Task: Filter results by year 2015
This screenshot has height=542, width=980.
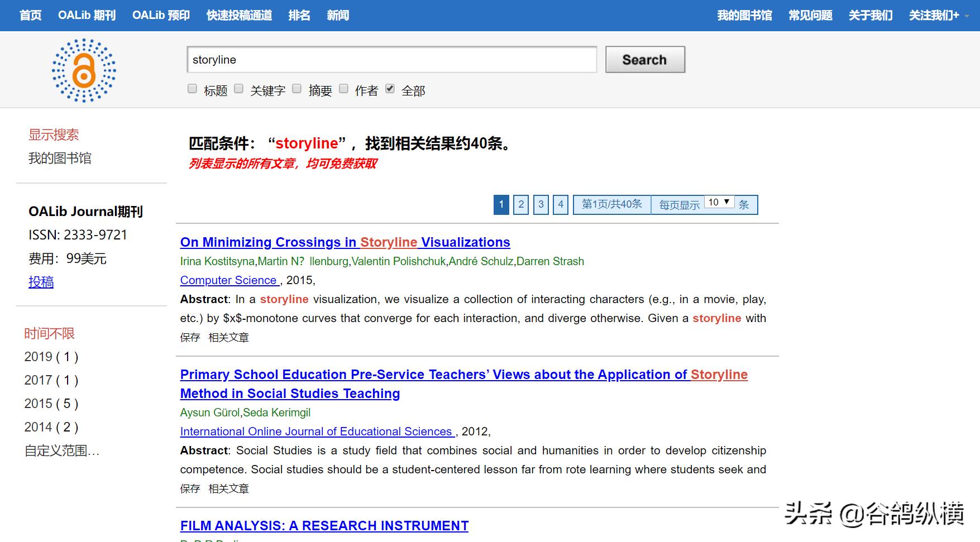Action: click(51, 404)
